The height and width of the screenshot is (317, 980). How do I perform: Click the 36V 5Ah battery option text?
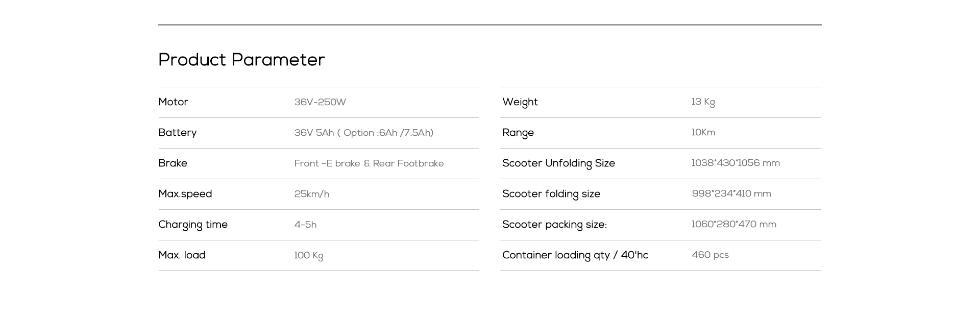coord(364,133)
